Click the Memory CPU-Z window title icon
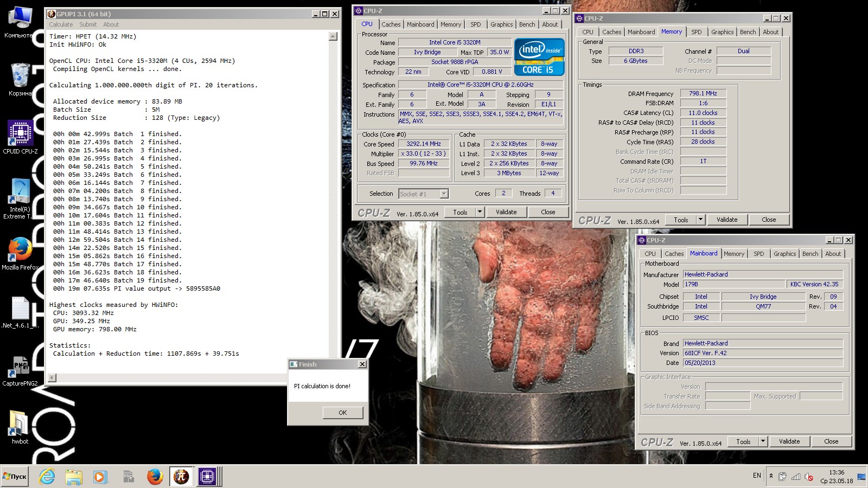 579,18
